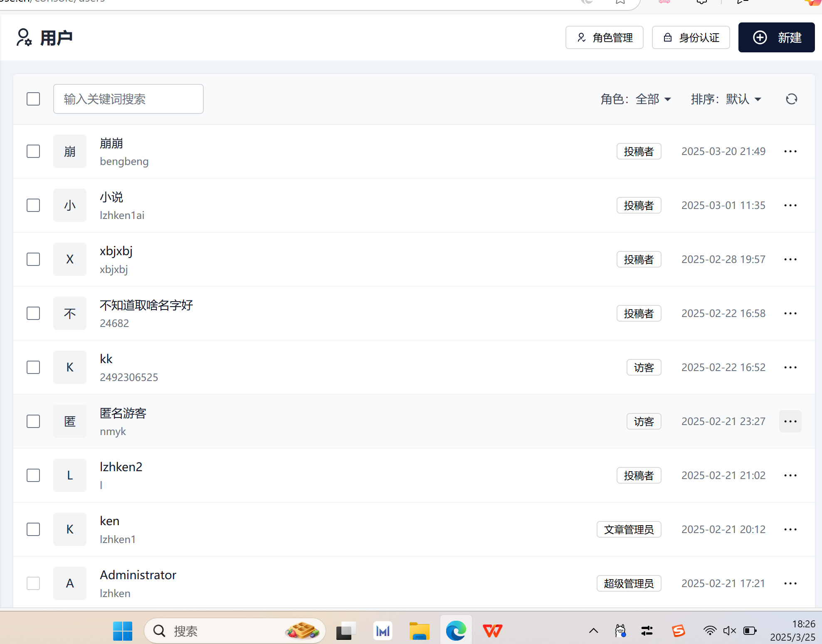The height and width of the screenshot is (644, 822).
Task: Open the more-actions menu for ken
Action: pyautogui.click(x=790, y=529)
